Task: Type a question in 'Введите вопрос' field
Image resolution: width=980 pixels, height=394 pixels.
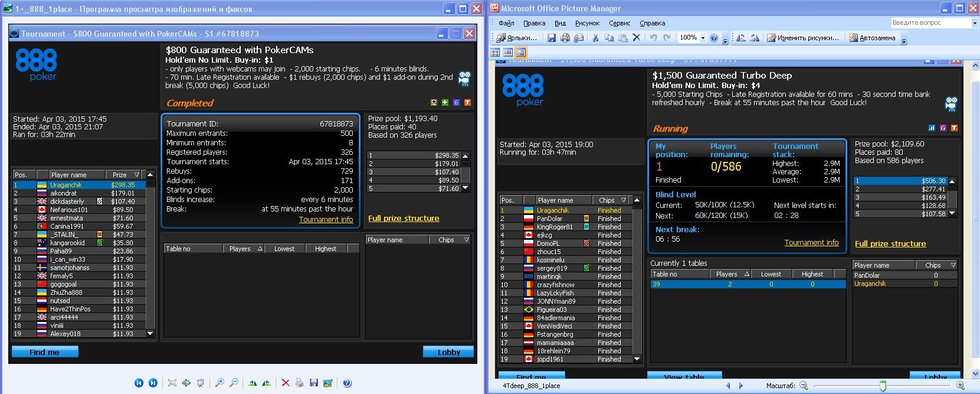Action: 930,22
